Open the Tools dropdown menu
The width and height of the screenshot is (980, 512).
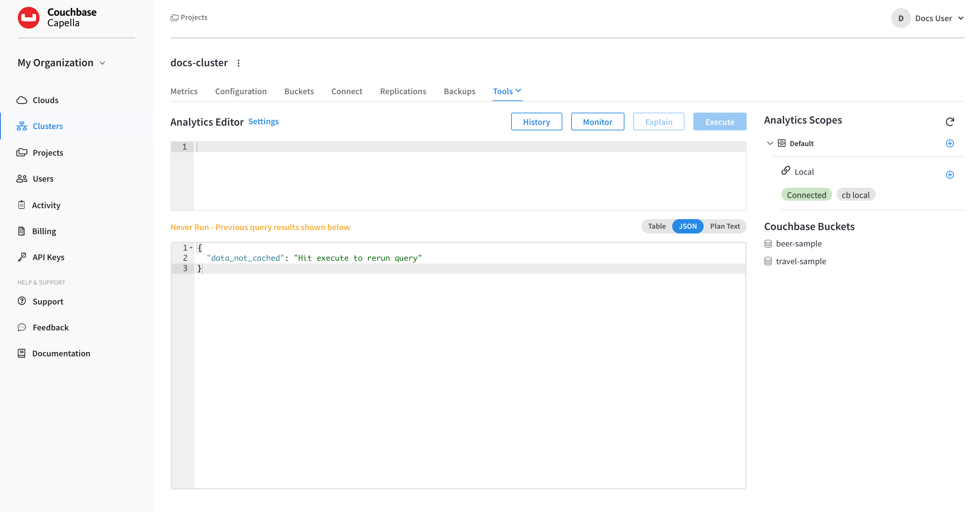point(507,91)
